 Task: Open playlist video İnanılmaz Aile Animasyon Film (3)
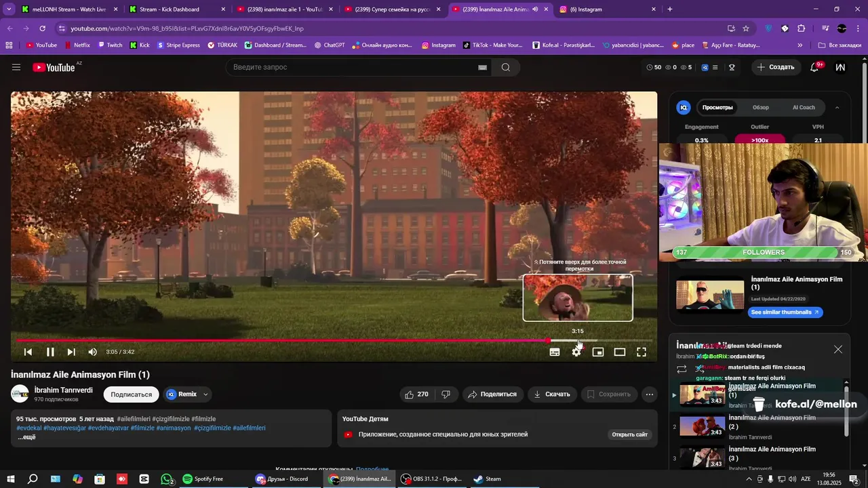tap(759, 458)
